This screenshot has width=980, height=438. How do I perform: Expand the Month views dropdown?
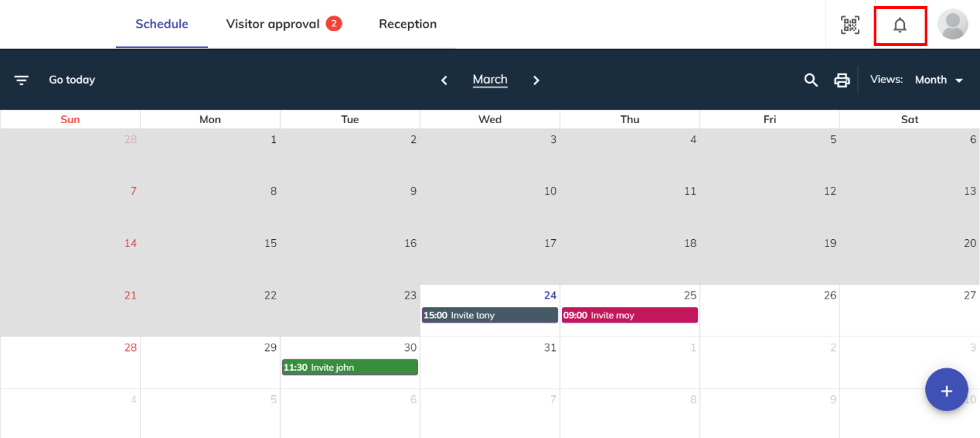pyautogui.click(x=939, y=80)
